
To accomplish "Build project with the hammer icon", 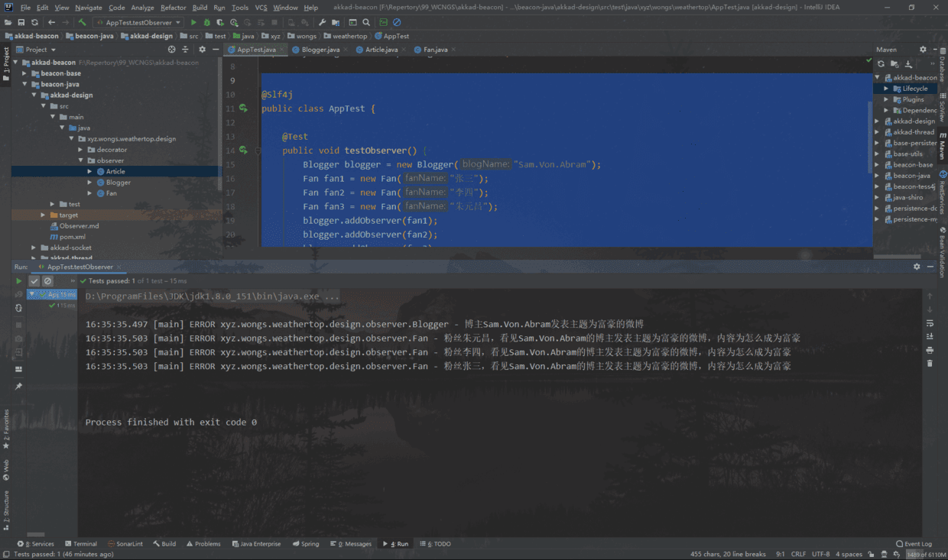I will (x=83, y=22).
